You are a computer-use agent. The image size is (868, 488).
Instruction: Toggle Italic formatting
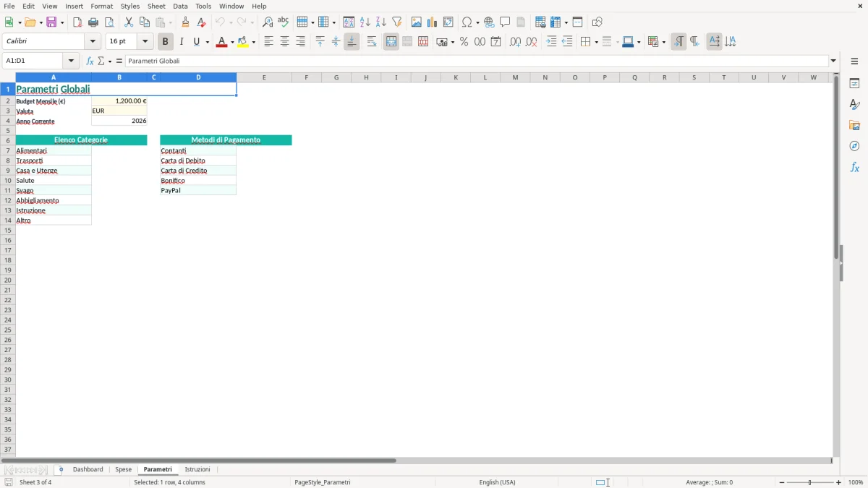pyautogui.click(x=182, y=42)
